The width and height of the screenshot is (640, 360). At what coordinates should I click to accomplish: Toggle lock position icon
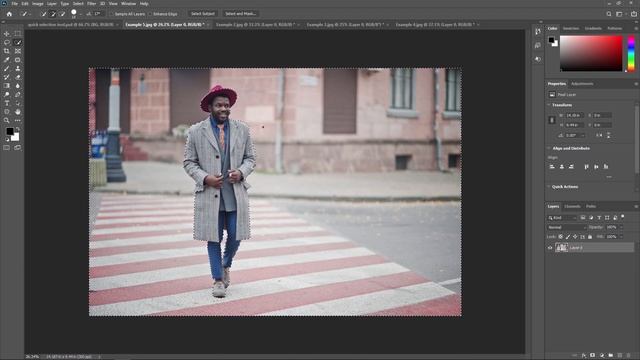tap(575, 237)
